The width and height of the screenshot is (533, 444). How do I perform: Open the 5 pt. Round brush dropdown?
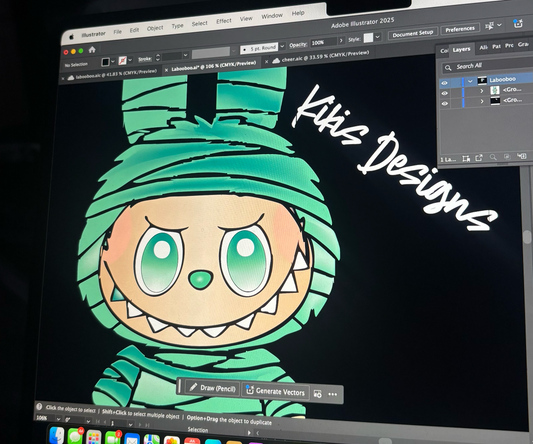(282, 46)
